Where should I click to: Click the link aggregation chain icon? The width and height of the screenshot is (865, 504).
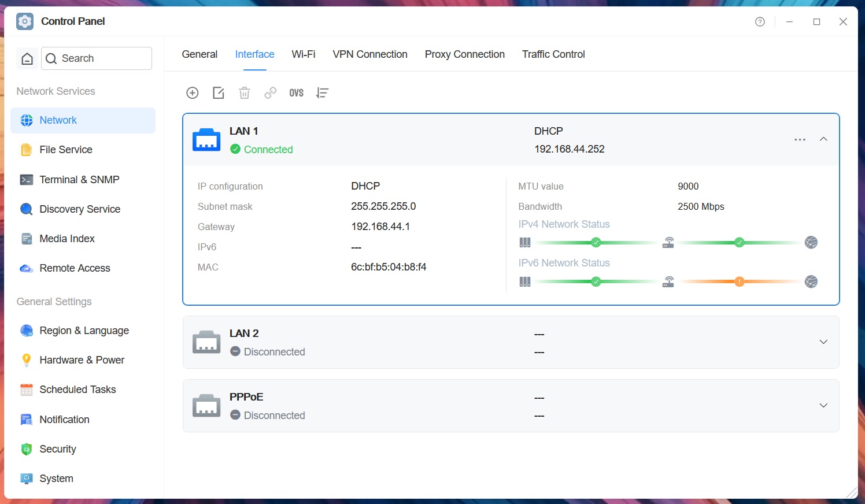tap(271, 93)
